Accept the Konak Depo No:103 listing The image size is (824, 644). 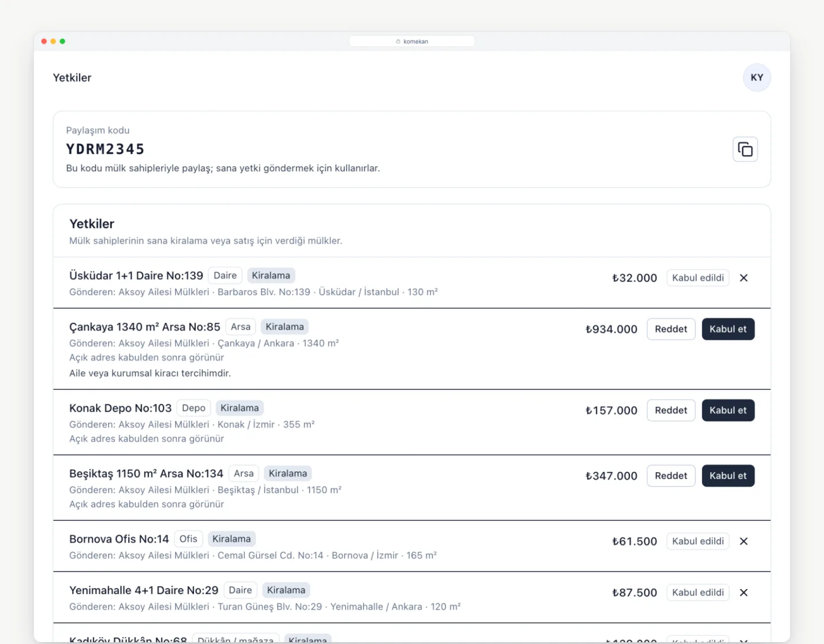coord(728,410)
